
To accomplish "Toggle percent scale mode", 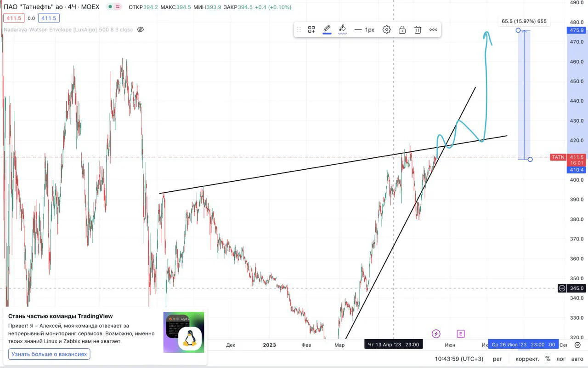I will pos(548,359).
